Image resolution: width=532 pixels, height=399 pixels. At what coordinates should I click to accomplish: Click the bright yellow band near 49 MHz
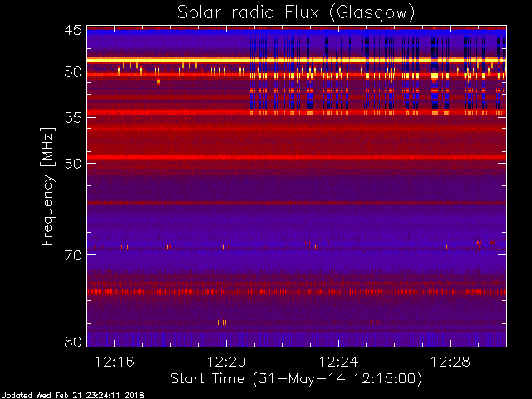pos(297,60)
